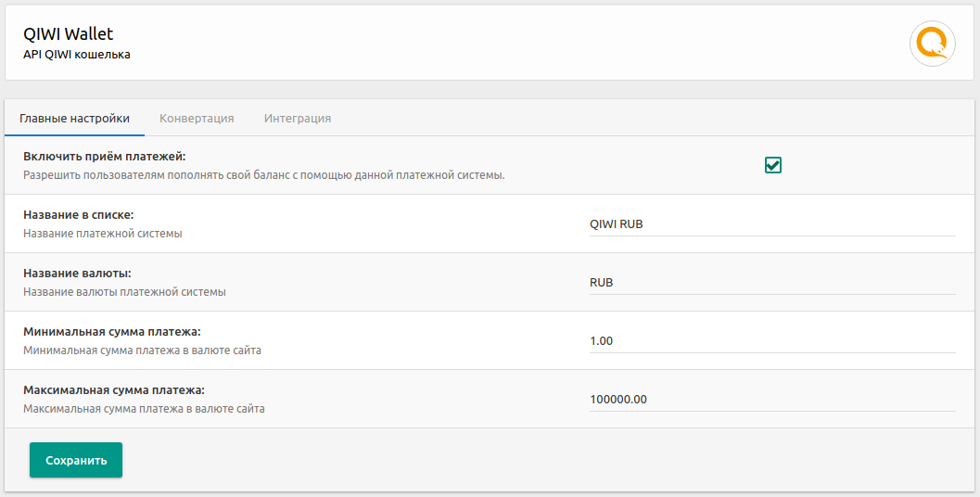This screenshot has width=980, height=497.
Task: Toggle the Включить приём платежей checkbox
Action: coord(773,165)
